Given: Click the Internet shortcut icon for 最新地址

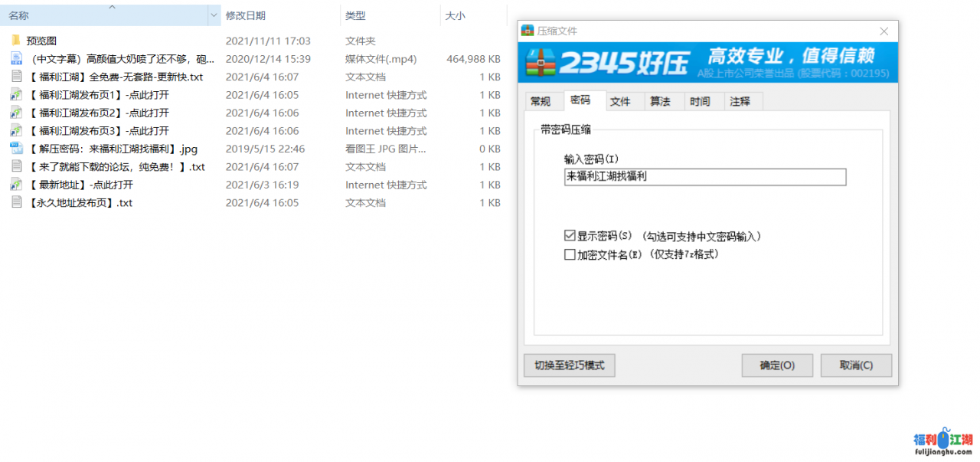Looking at the screenshot, I should tap(15, 185).
